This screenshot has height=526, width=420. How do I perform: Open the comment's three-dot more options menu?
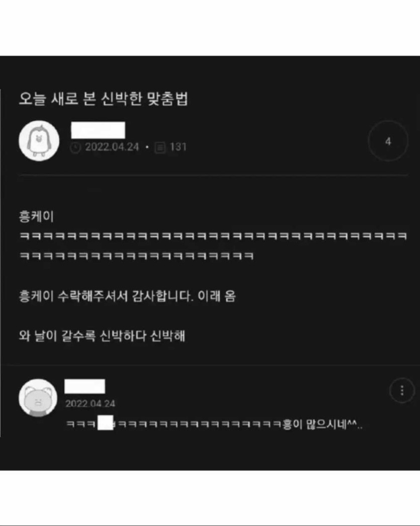[402, 391]
